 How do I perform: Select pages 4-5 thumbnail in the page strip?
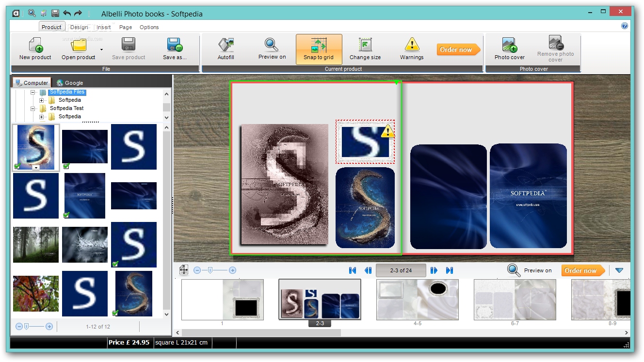[x=418, y=300]
